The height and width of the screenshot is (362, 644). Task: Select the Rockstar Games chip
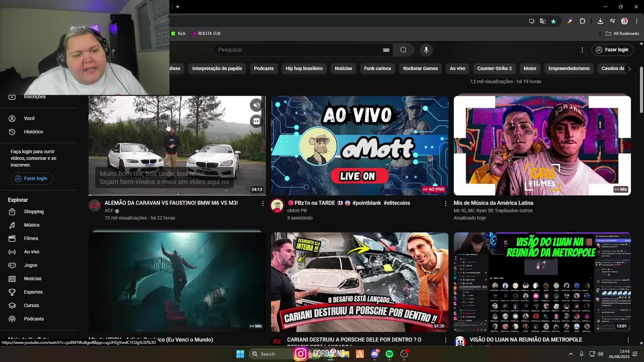420,68
